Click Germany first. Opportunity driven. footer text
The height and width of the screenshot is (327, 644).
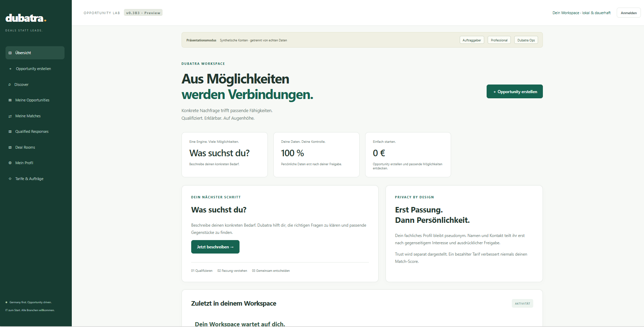30,302
